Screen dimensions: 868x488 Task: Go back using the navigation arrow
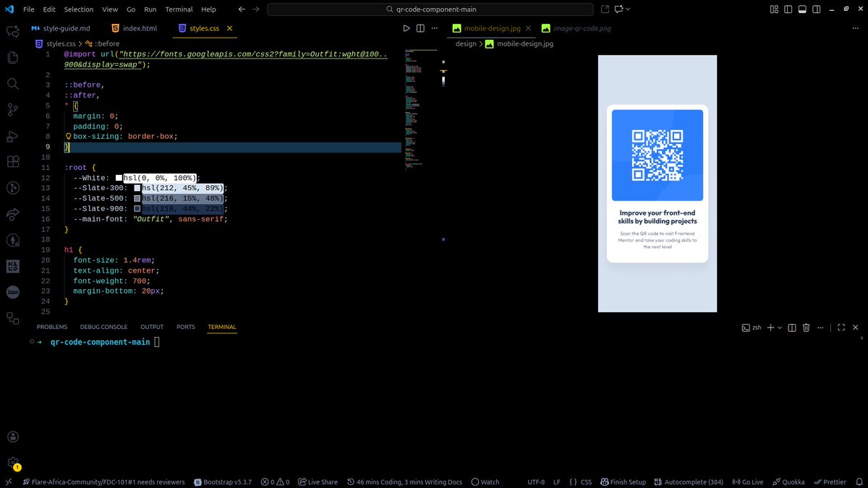(x=242, y=9)
